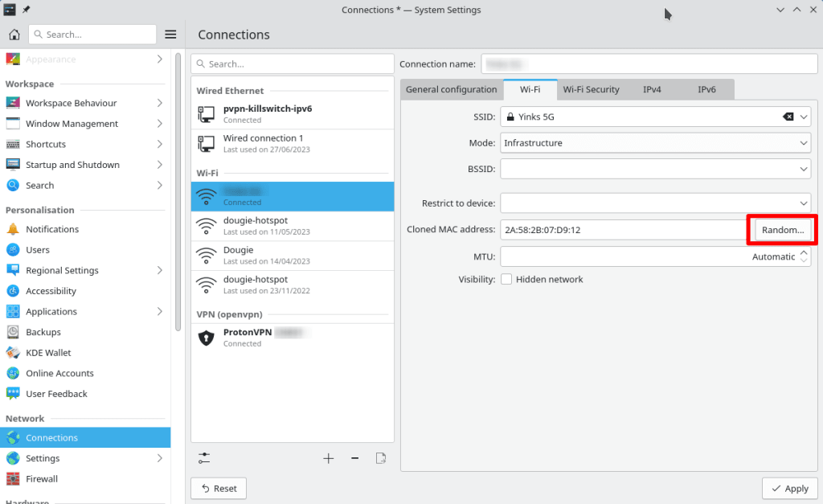Viewport: 823px width, 504px height.
Task: Select Wired connection 1
Action: coord(293,143)
